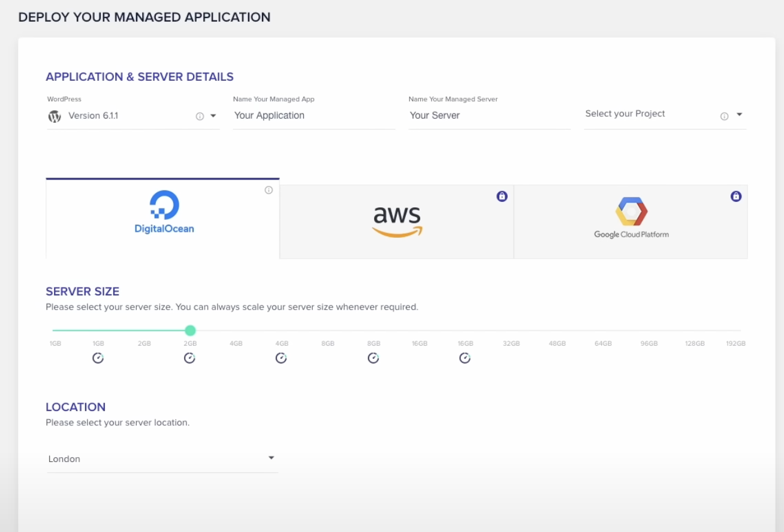Image resolution: width=784 pixels, height=532 pixels.
Task: Click speedometer icon under 1GB
Action: [x=98, y=358]
